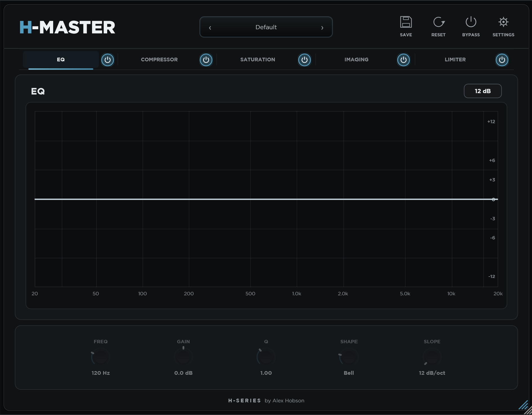Click the +6 scale label
This screenshot has height=415, width=532.
pyautogui.click(x=492, y=160)
